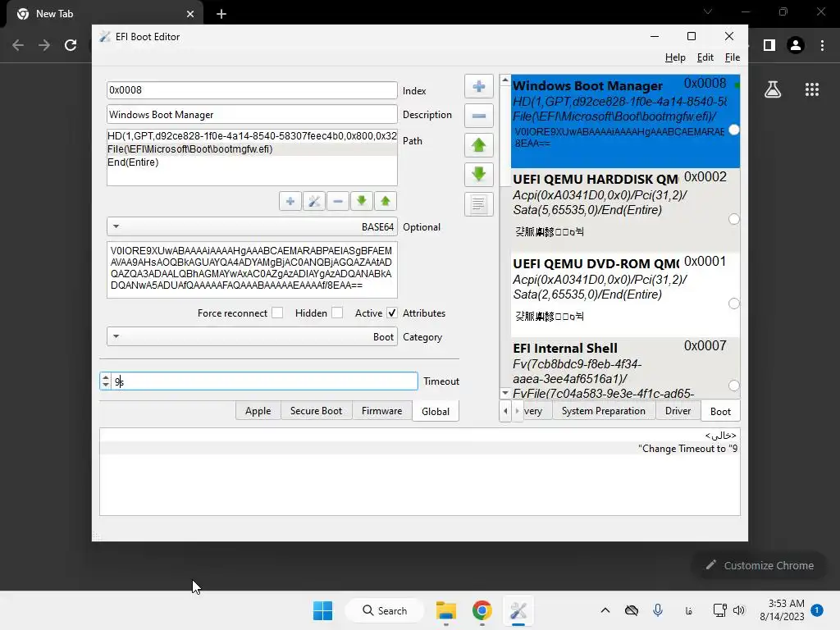Open a new Chrome tab with plus
This screenshot has height=630, width=840.
coord(221,14)
